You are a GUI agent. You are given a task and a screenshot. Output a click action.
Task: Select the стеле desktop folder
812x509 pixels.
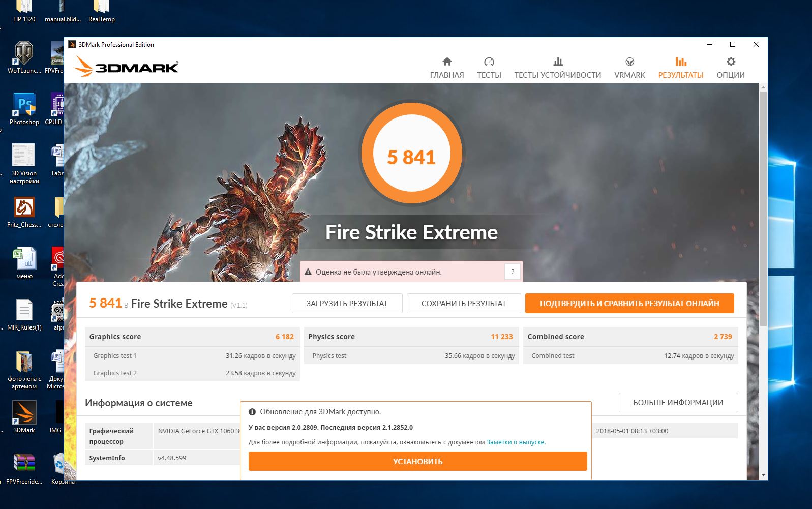56,212
